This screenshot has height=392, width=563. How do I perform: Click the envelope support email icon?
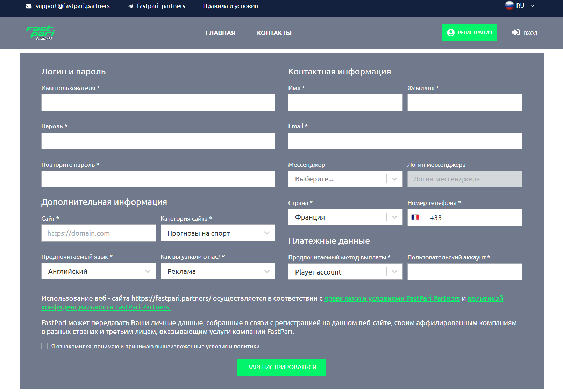(x=29, y=6)
